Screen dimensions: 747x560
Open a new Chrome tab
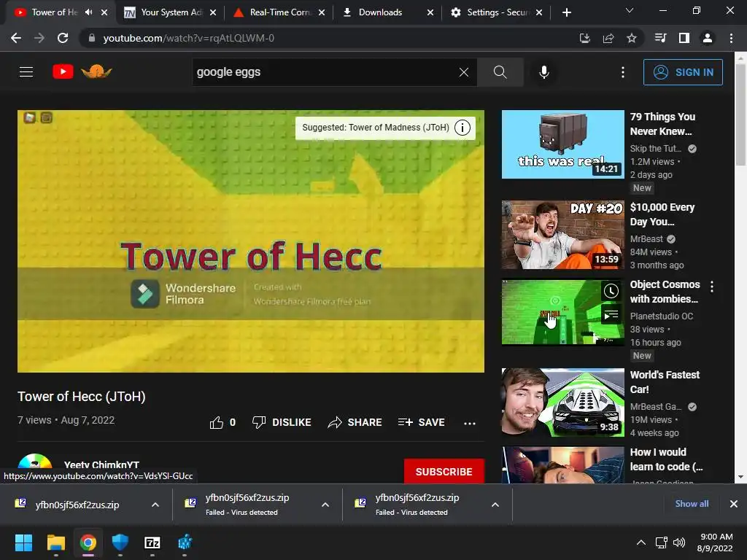[566, 12]
